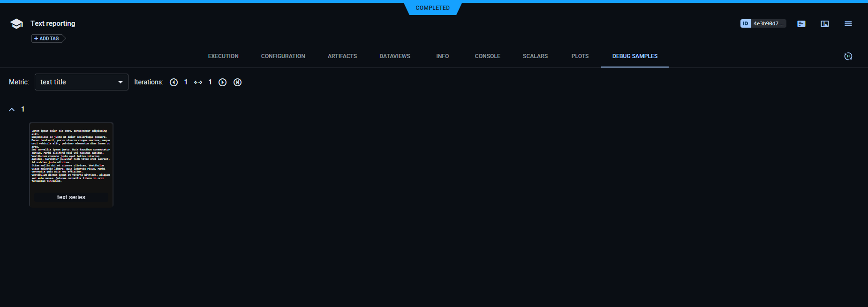Open the Metric dropdown showing text title

coord(81,82)
